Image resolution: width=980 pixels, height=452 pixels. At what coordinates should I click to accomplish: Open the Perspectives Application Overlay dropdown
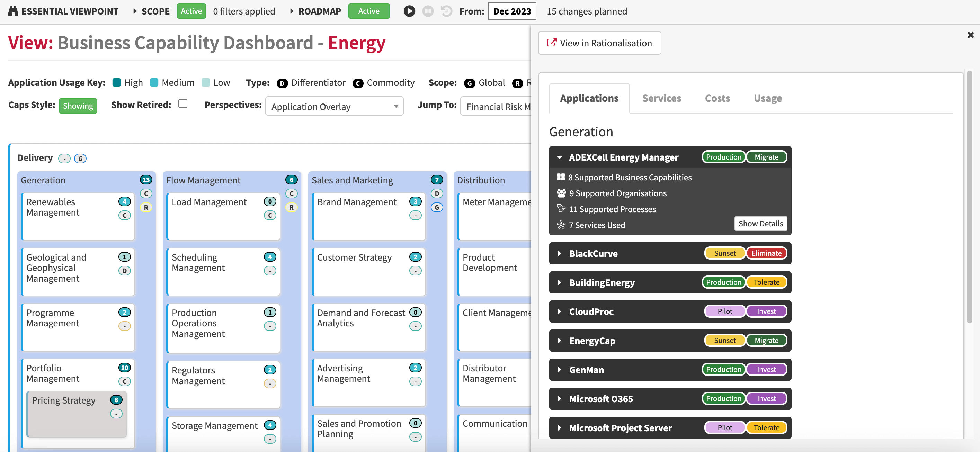(334, 106)
